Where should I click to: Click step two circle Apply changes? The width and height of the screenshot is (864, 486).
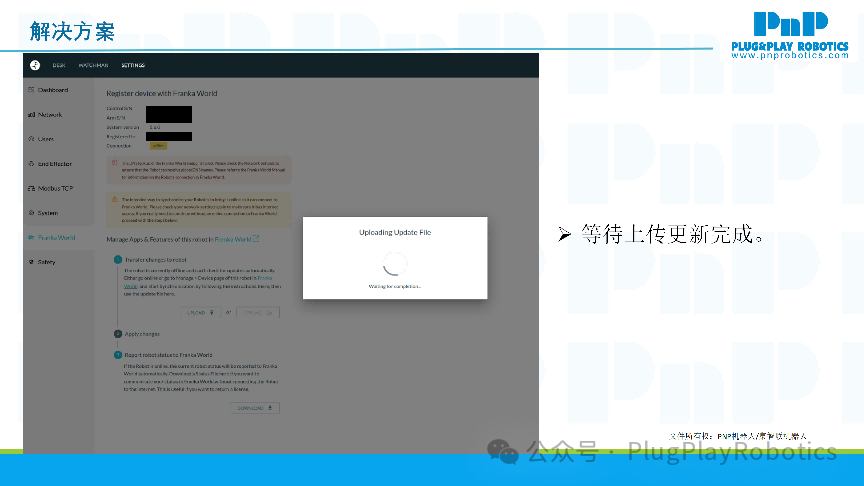click(117, 334)
